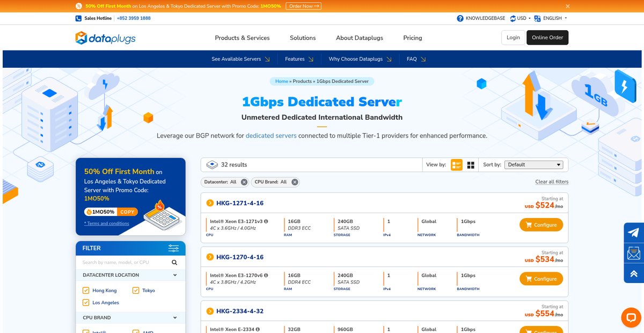Open the USD currency dropdown
Image resolution: width=644 pixels, height=333 pixels.
point(520,18)
